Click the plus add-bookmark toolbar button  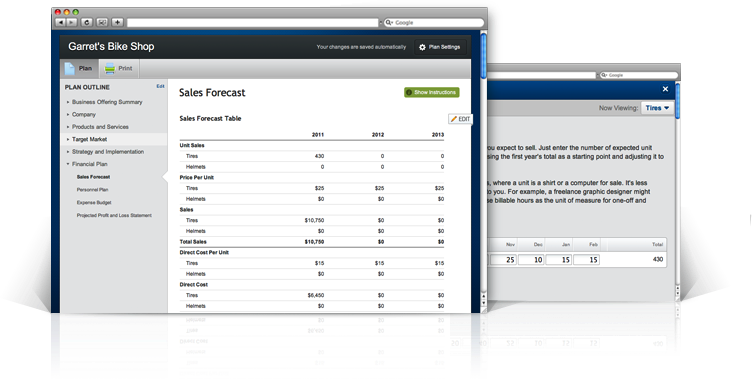[x=118, y=23]
